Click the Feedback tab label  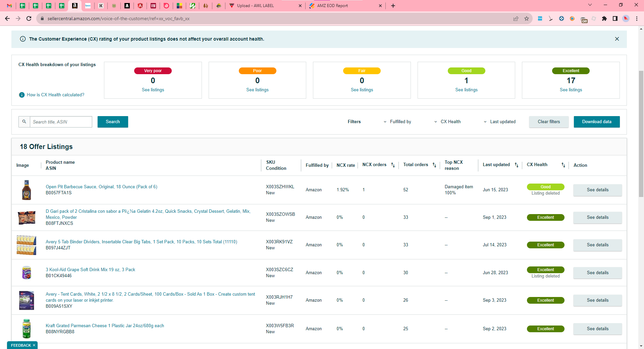[21, 345]
